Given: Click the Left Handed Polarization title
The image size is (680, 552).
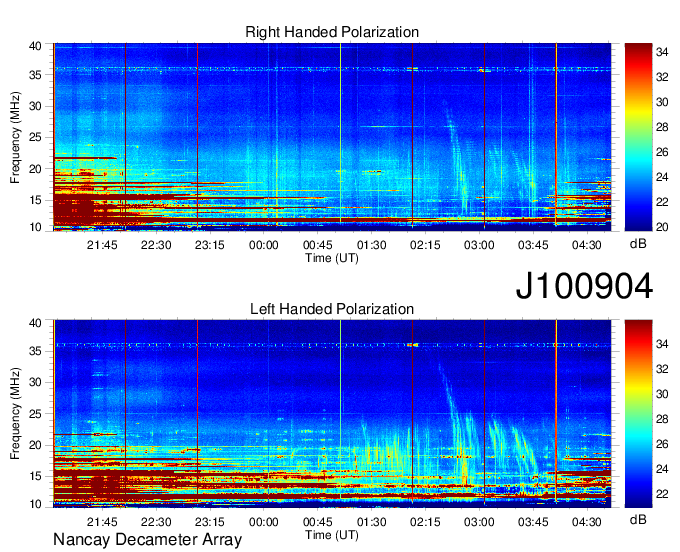Looking at the screenshot, I should [x=332, y=309].
